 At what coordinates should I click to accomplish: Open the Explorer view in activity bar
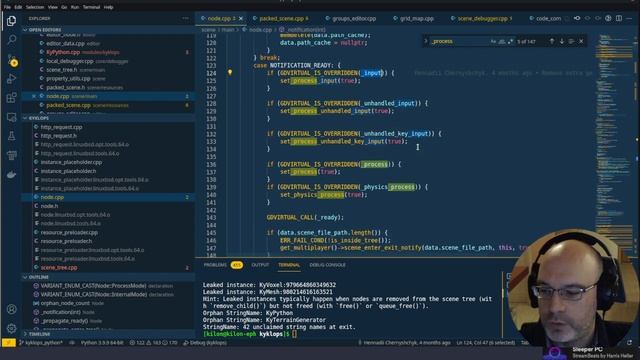click(x=11, y=20)
